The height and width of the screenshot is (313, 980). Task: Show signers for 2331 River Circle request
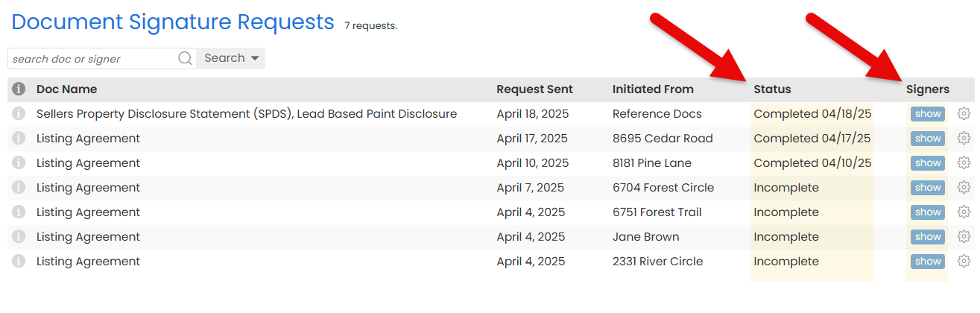[x=928, y=261]
